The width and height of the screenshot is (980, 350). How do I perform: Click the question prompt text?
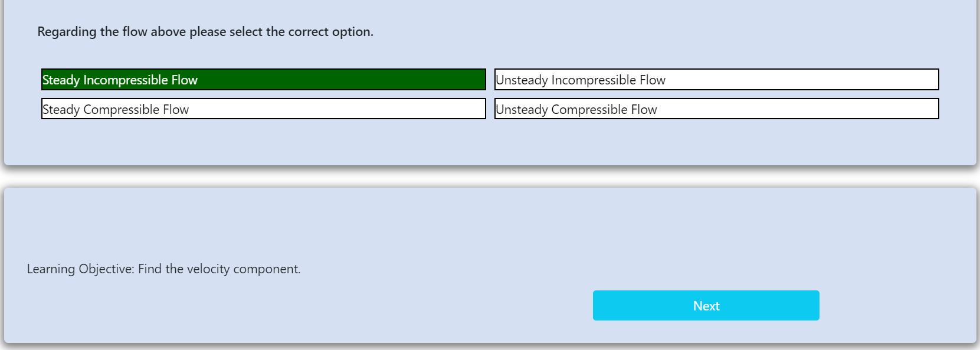coord(205,32)
